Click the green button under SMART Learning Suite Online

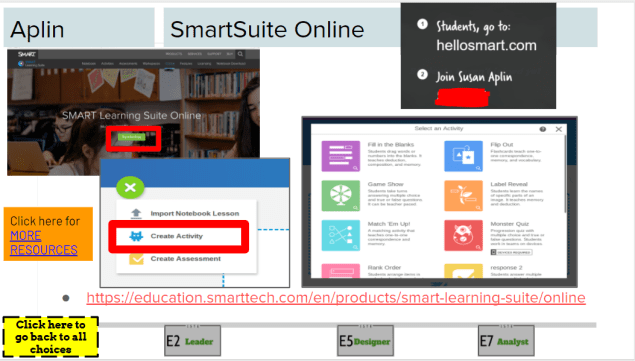click(x=132, y=137)
